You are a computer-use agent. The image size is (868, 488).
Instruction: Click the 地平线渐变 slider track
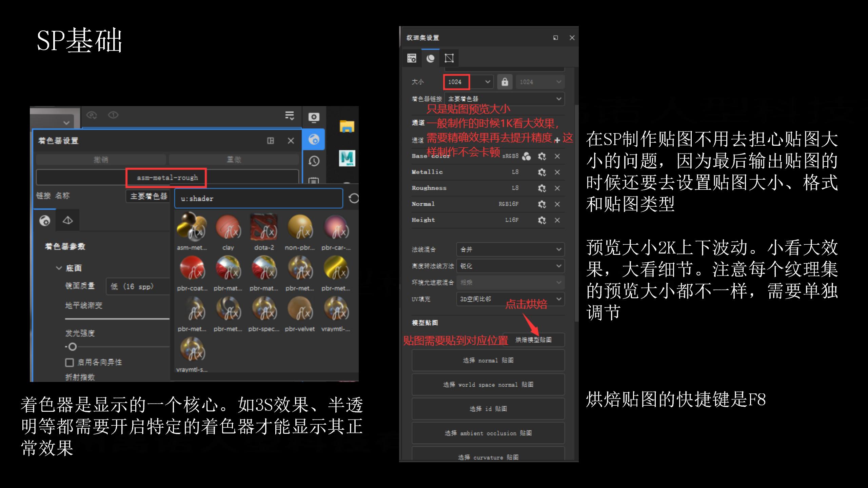click(117, 319)
